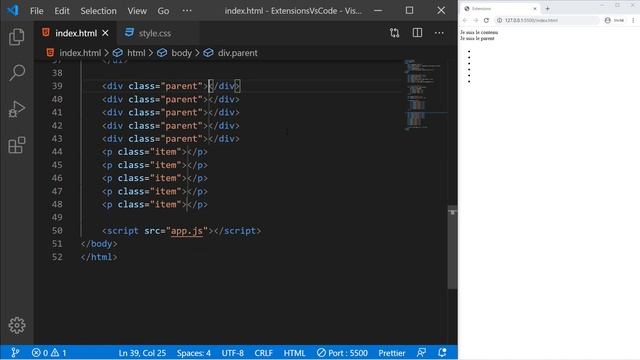This screenshot has height=360, width=640.
Task: Switch to the style.css tab
Action: point(154,33)
